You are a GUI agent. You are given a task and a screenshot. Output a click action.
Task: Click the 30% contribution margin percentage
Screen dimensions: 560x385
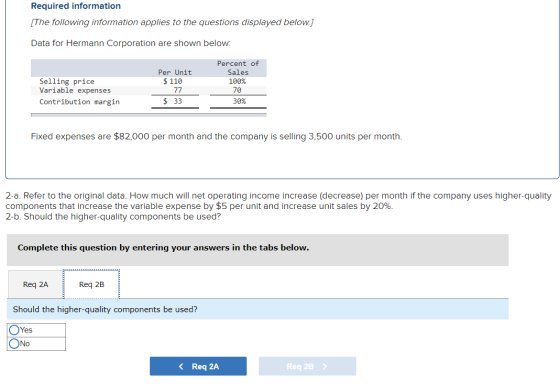click(x=239, y=101)
